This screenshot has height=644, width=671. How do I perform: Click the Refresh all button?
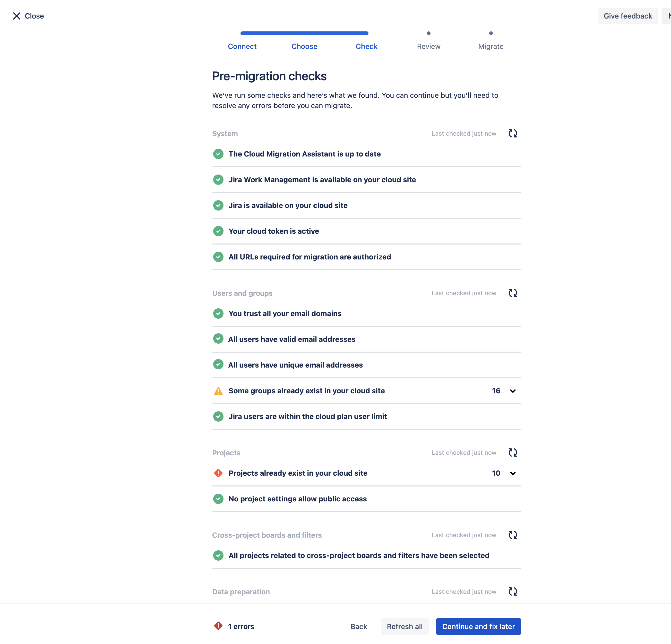(x=404, y=626)
